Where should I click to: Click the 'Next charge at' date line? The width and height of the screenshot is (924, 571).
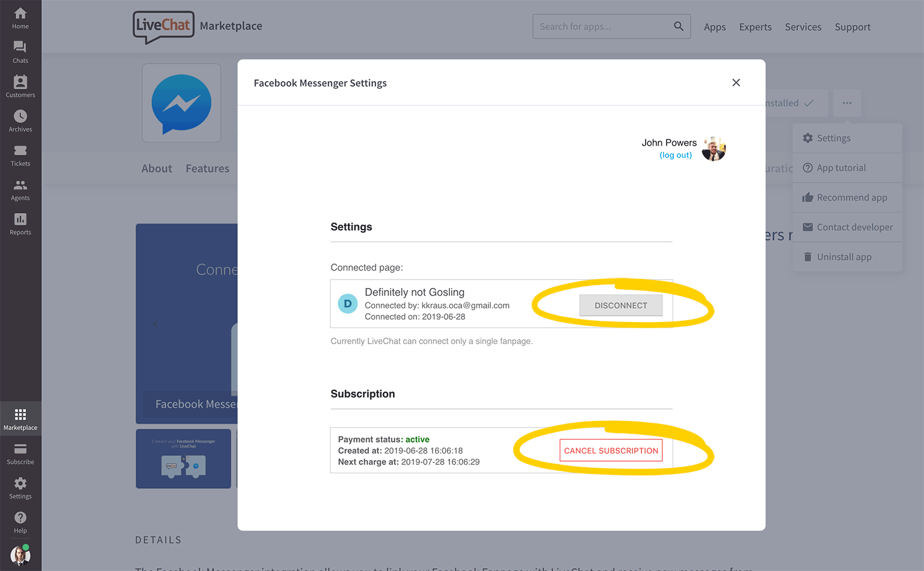[x=409, y=462]
